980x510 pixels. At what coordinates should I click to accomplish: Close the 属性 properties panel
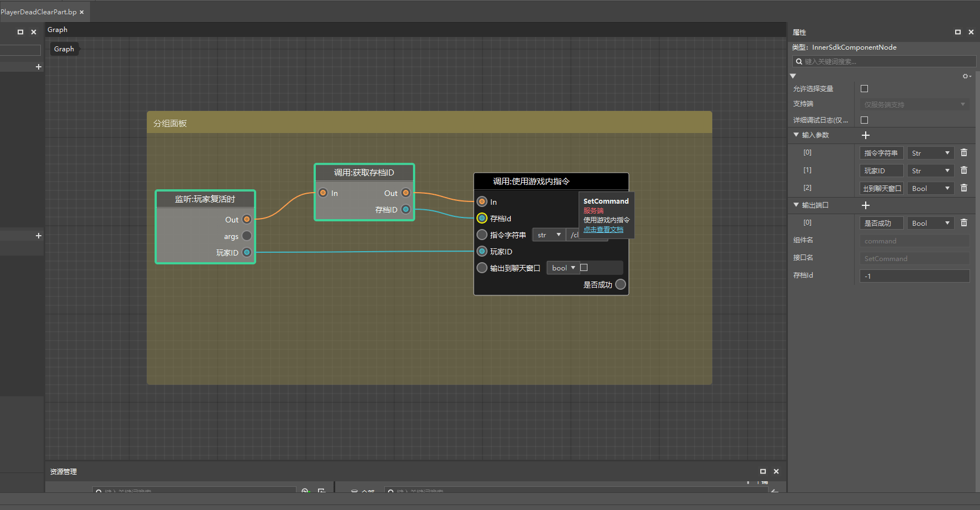pyautogui.click(x=971, y=32)
